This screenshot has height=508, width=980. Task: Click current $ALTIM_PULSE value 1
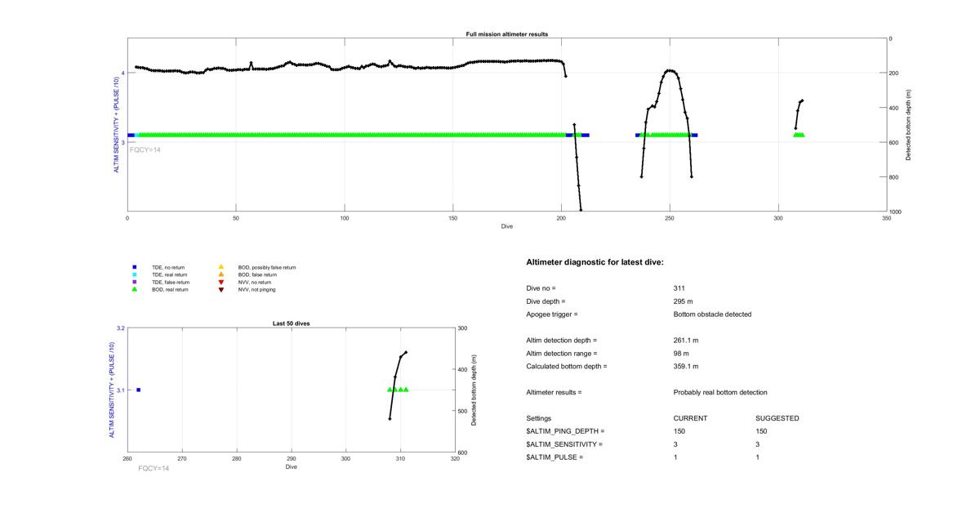pyautogui.click(x=675, y=457)
